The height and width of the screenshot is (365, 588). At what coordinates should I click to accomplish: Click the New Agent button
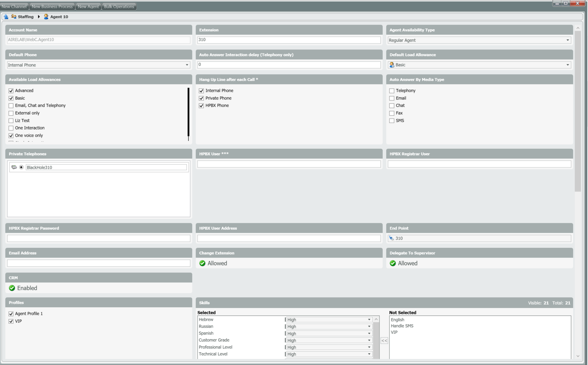click(x=88, y=6)
